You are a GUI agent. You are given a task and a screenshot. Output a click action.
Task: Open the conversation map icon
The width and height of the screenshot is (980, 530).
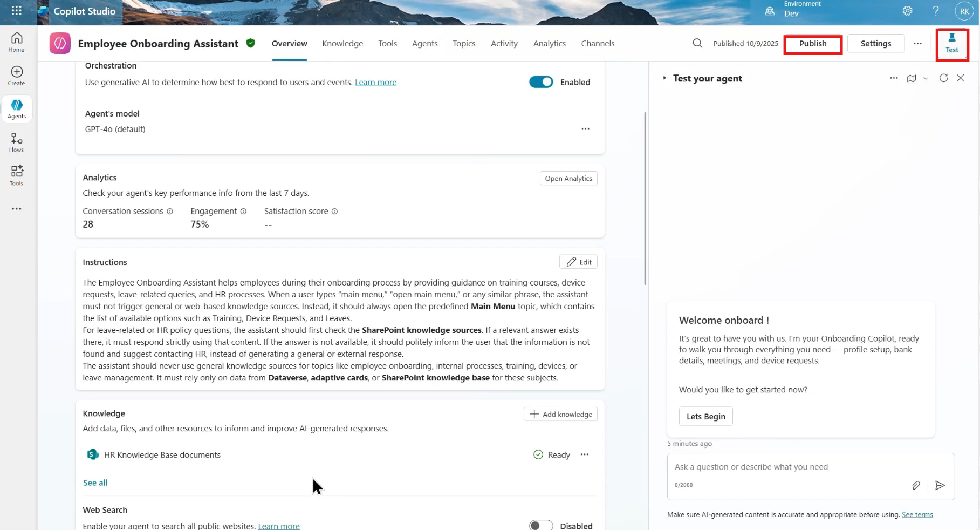pos(912,78)
